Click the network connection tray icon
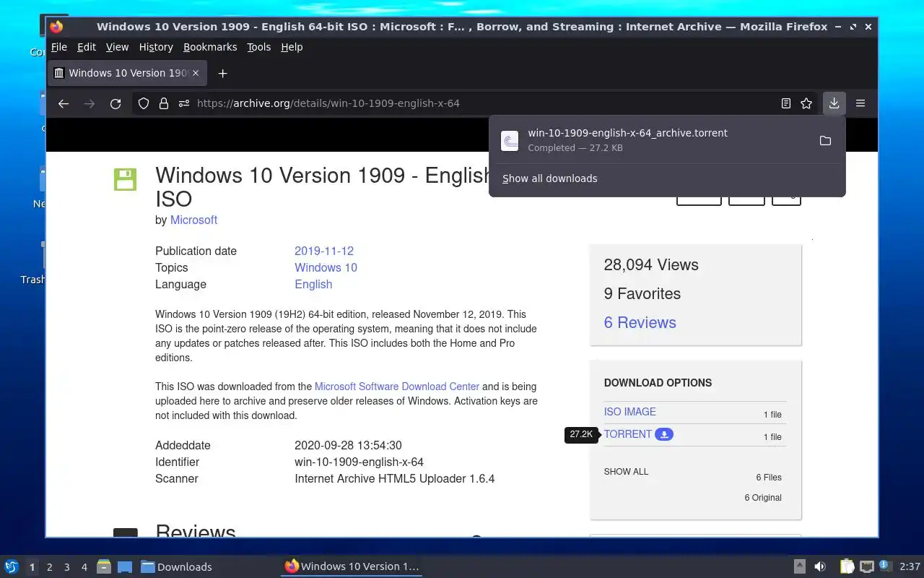The image size is (924, 578). [x=866, y=566]
